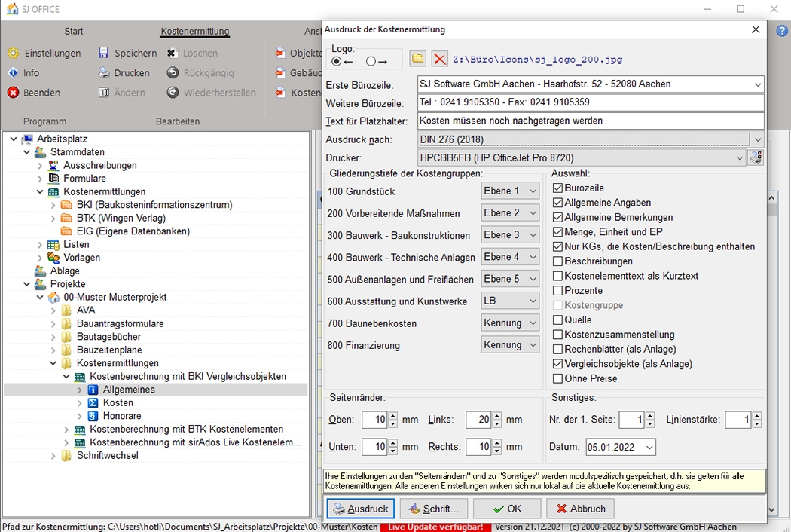Confirm with the OK button
Screen dimensions: 791x532
507,509
